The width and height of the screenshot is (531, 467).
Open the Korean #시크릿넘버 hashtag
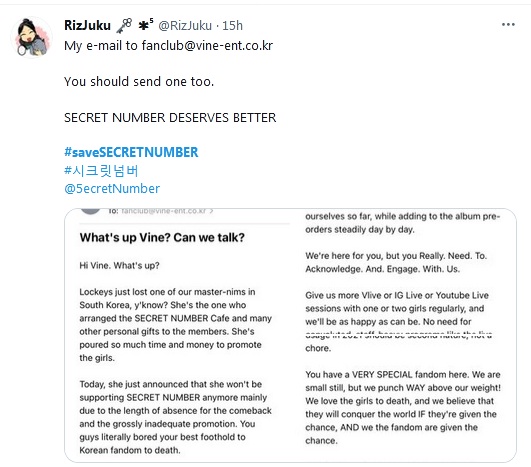[x=101, y=171]
